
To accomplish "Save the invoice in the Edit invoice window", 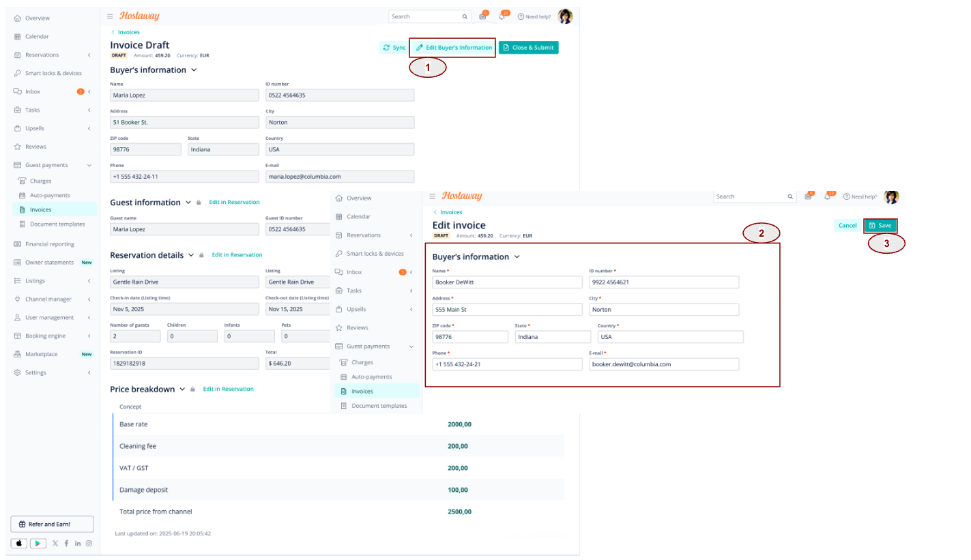I will [x=880, y=225].
